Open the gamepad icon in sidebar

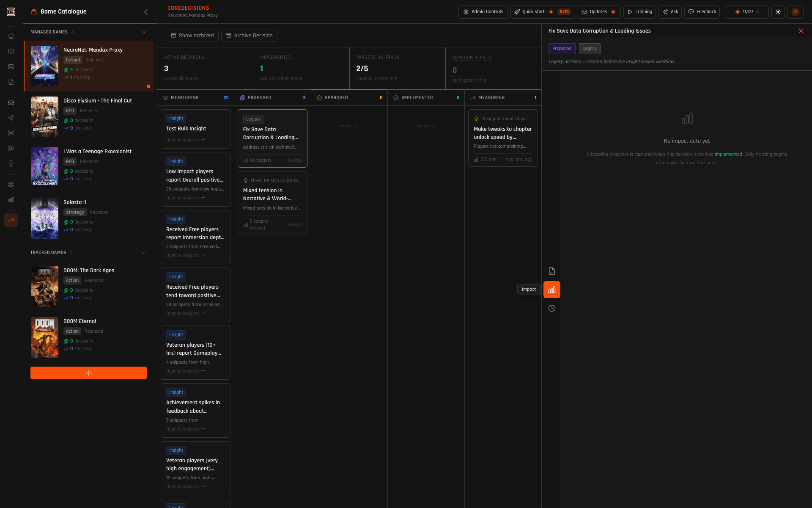tap(11, 66)
